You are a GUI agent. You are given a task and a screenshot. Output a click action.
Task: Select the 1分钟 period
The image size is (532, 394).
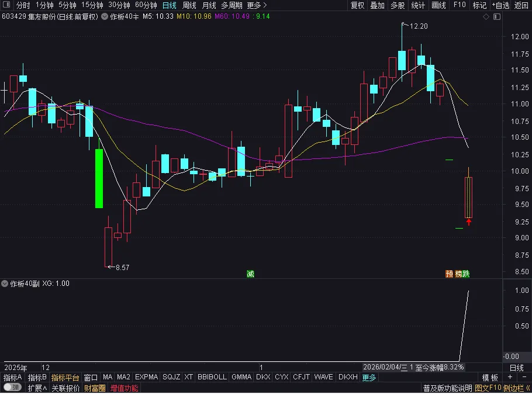(44, 5)
